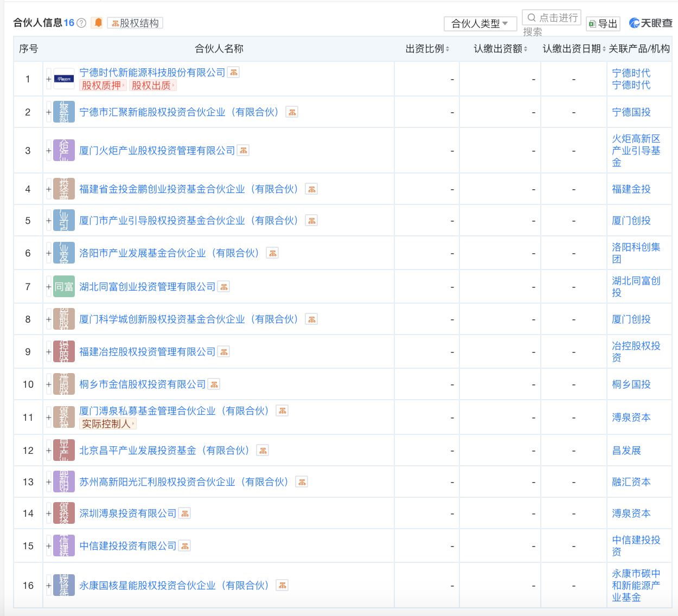Screen dimensions: 678x616
Task: Expand row 2 宁德市汇聚新能 plus button
Action: [x=49, y=112]
